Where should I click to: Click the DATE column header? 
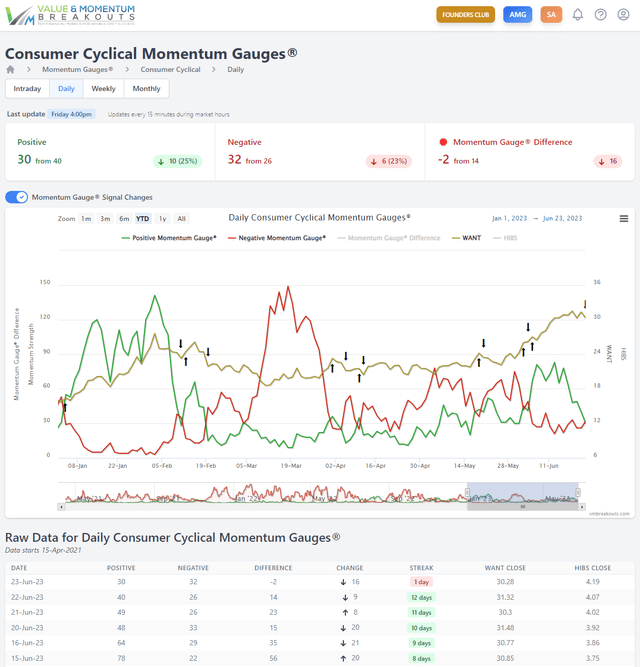click(x=19, y=568)
